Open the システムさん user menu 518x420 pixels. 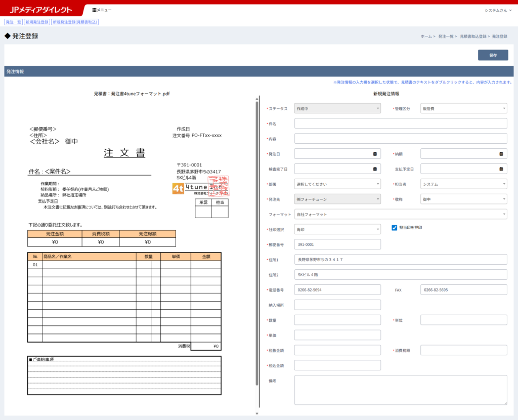497,10
